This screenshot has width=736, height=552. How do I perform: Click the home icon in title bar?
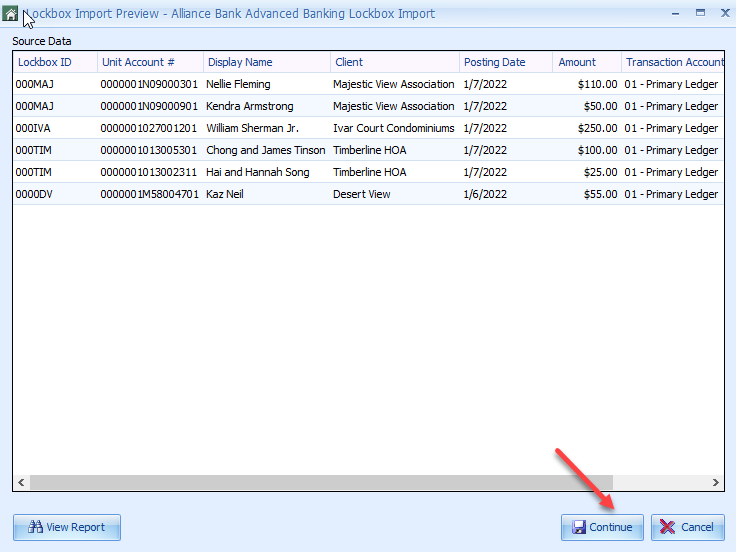(x=11, y=14)
